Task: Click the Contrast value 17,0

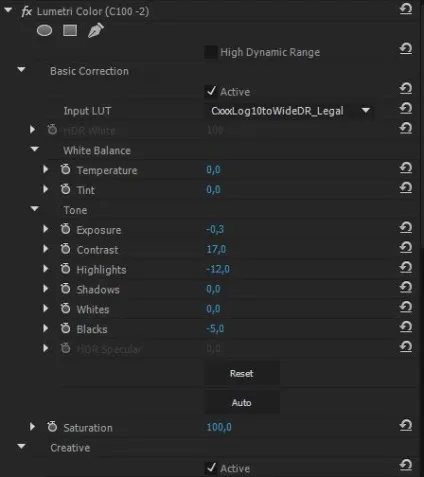Action: coord(216,249)
